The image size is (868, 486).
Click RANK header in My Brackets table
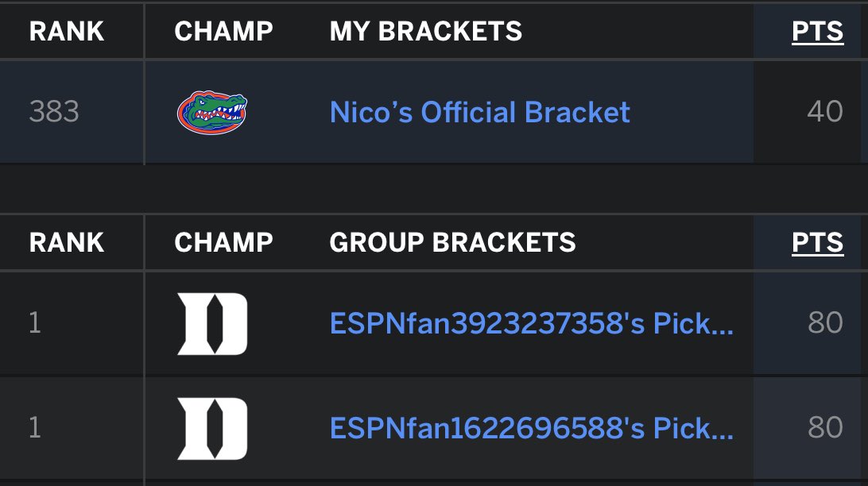[x=67, y=31]
